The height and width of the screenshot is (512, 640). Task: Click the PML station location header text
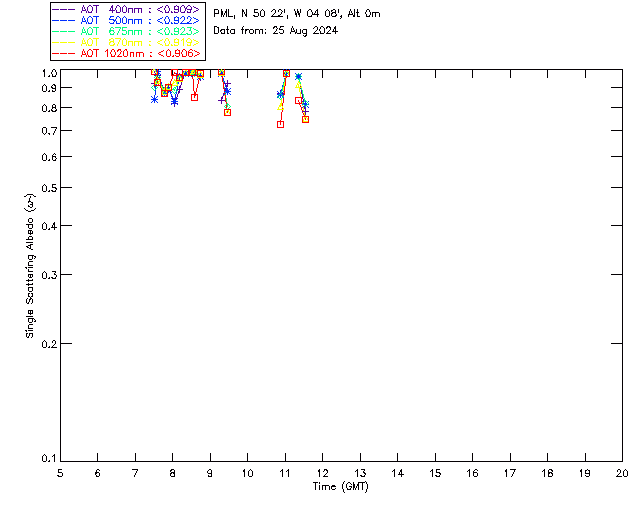[x=297, y=14]
